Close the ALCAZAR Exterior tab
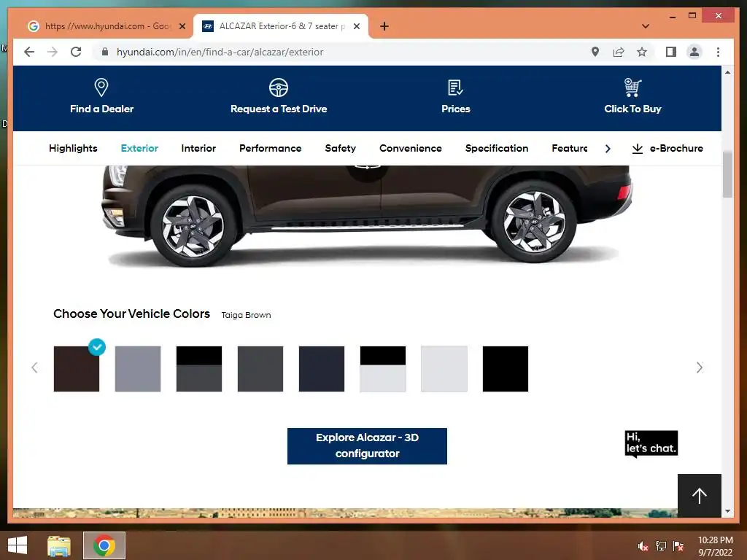Screen dimensions: 747x560 coord(356,26)
